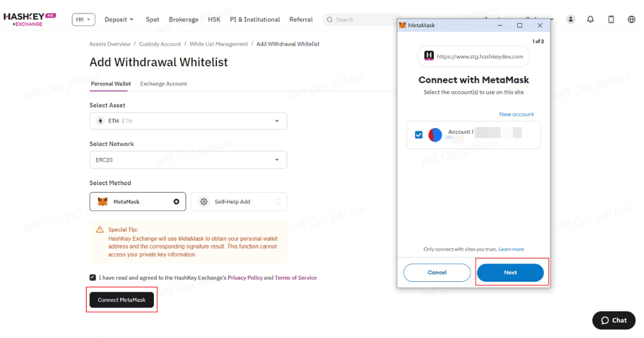This screenshot has height=338, width=644.
Task: Click the Next button in MetaMask
Action: pos(510,272)
